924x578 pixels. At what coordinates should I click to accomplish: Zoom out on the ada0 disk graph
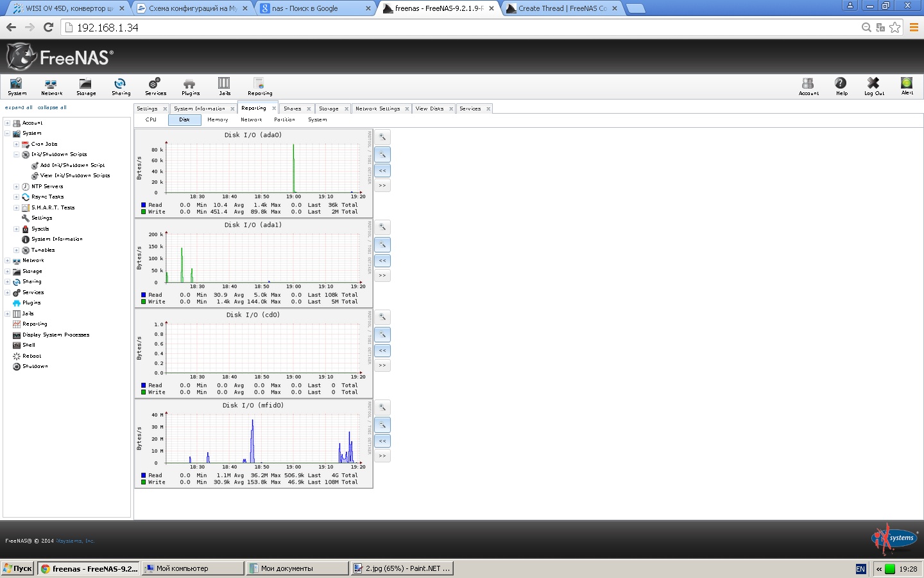click(382, 154)
